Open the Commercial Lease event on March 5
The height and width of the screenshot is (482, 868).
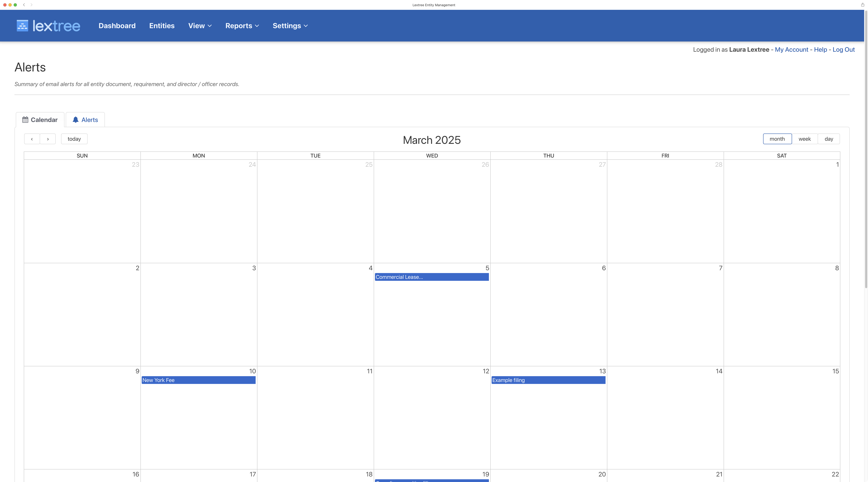coord(432,277)
